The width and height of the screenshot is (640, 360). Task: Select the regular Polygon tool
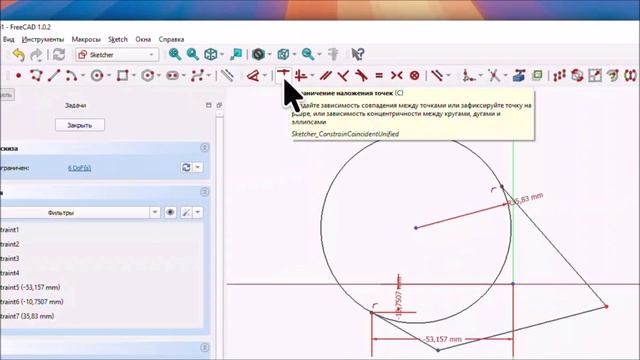coord(147,76)
